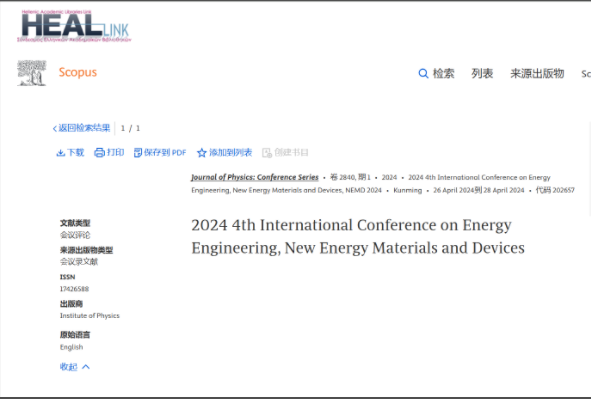Select the result counter 1 / 1
Image resolution: width=591 pixels, height=399 pixels.
click(130, 128)
